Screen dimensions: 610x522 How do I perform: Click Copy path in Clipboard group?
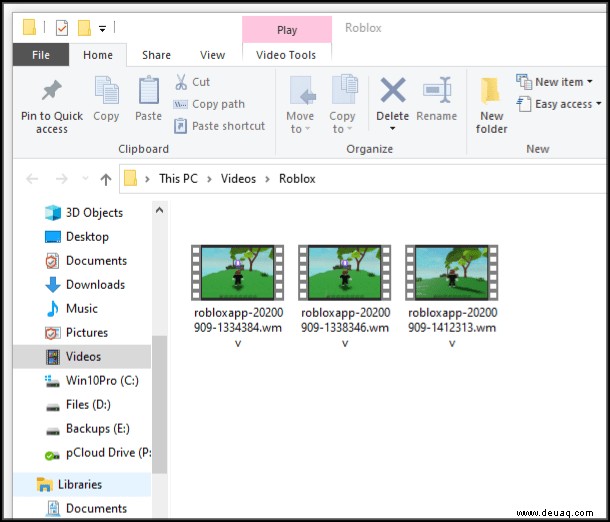click(x=209, y=104)
